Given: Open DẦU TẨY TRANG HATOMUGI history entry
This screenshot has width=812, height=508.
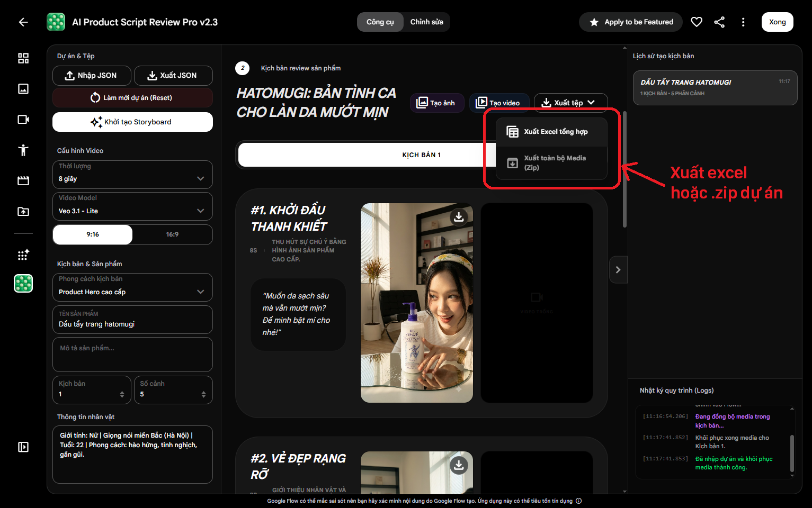Looking at the screenshot, I should [715, 88].
